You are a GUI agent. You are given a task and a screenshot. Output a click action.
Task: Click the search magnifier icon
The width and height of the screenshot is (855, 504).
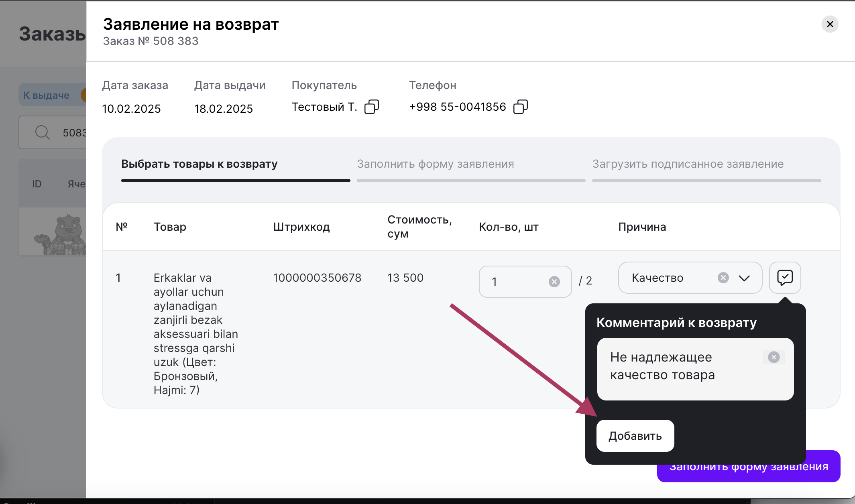point(42,132)
